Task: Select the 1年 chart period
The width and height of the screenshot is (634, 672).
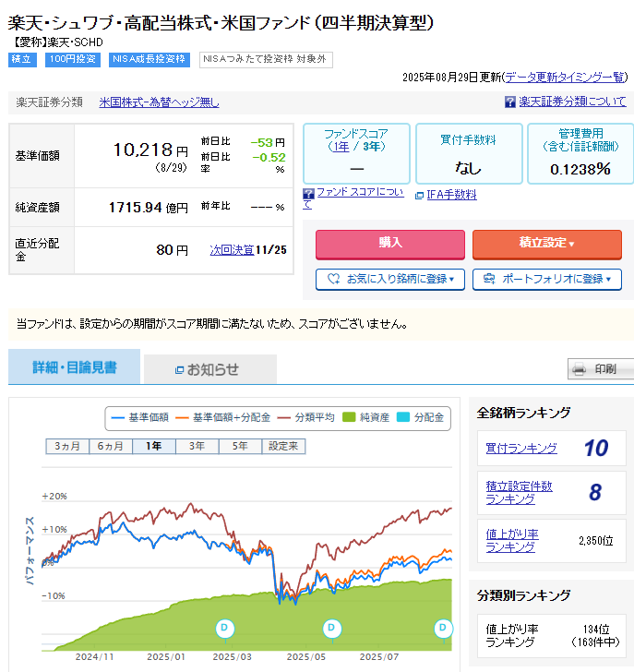Action: tap(154, 446)
